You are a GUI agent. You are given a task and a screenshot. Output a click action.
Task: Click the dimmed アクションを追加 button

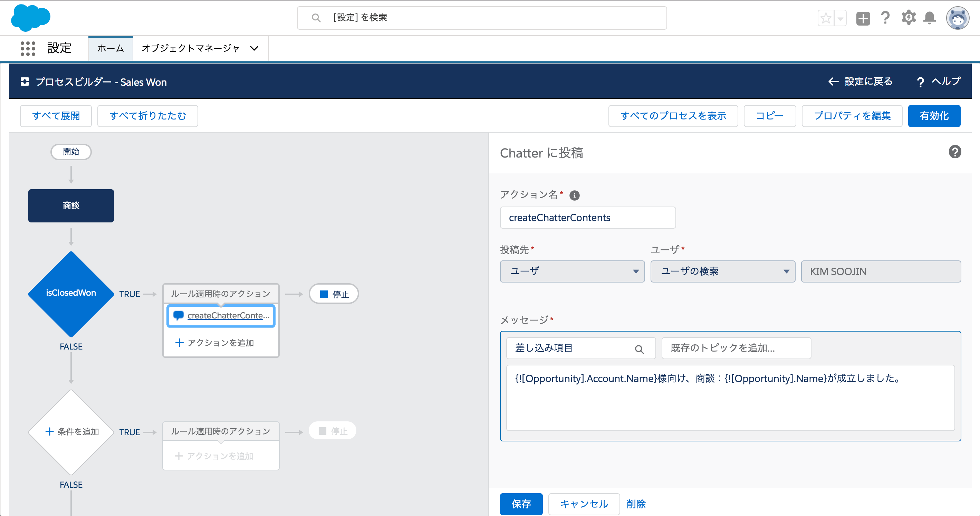coord(214,456)
